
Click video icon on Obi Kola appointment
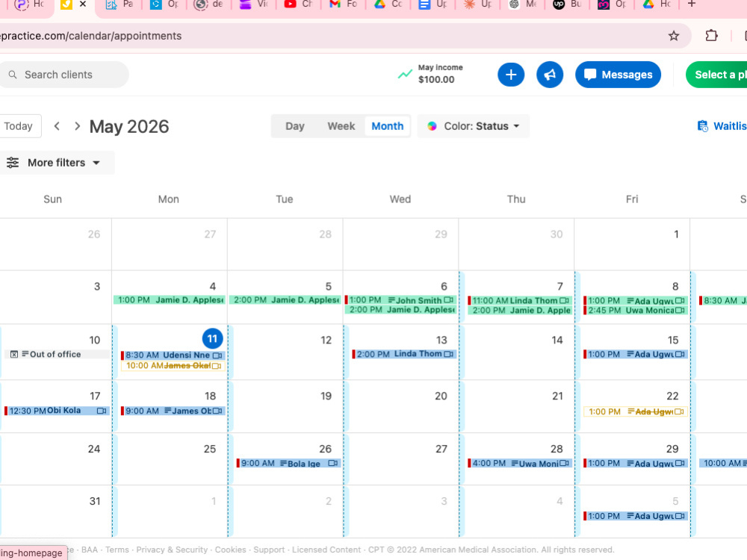pos(102,411)
